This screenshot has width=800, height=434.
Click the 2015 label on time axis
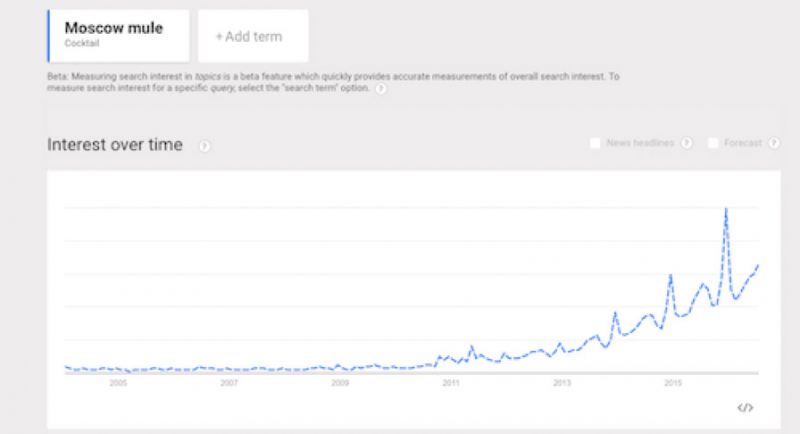coord(673,383)
